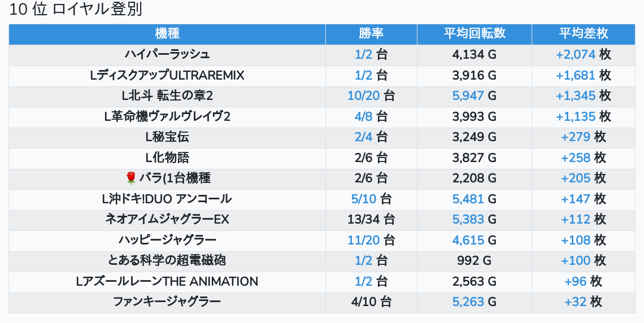Select the +100 difference for とある科学の超電磁砲
The height and width of the screenshot is (323, 644).
(x=576, y=261)
